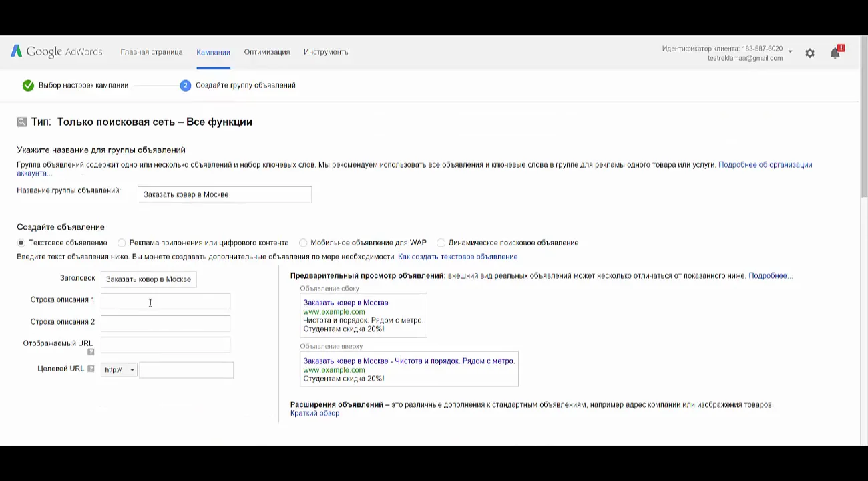Open the Кампании tab
Viewport: 868px width, 481px height.
(213, 53)
